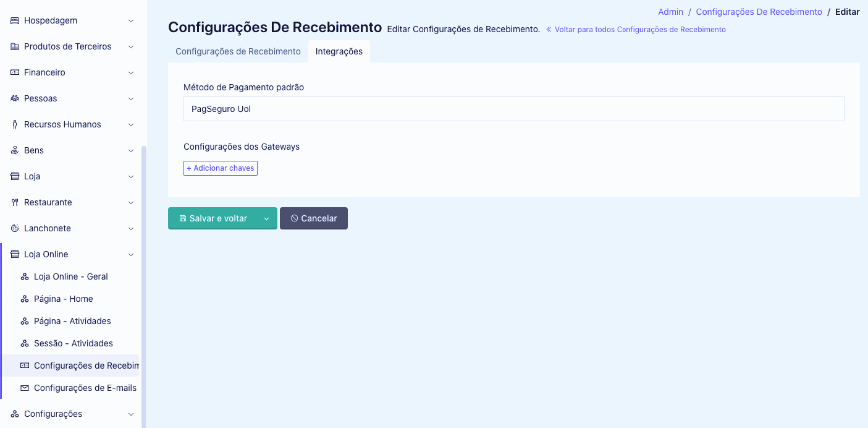Viewport: 868px width, 428px height.
Task: Open the Método de Pagamento padrão dropdown
Action: pos(513,108)
